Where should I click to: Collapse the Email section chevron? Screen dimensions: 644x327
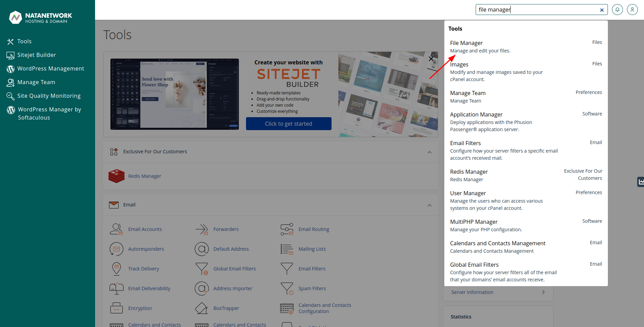tap(429, 205)
